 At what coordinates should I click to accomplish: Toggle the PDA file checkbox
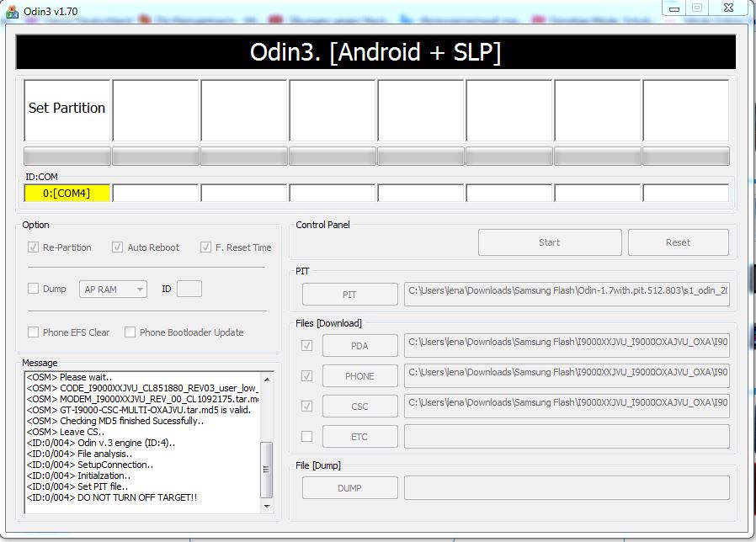(306, 346)
